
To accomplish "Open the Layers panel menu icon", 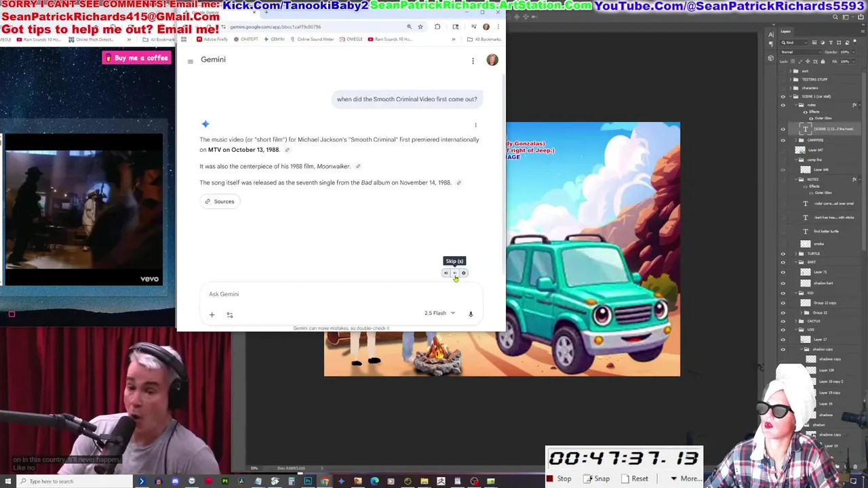I will tap(863, 31).
